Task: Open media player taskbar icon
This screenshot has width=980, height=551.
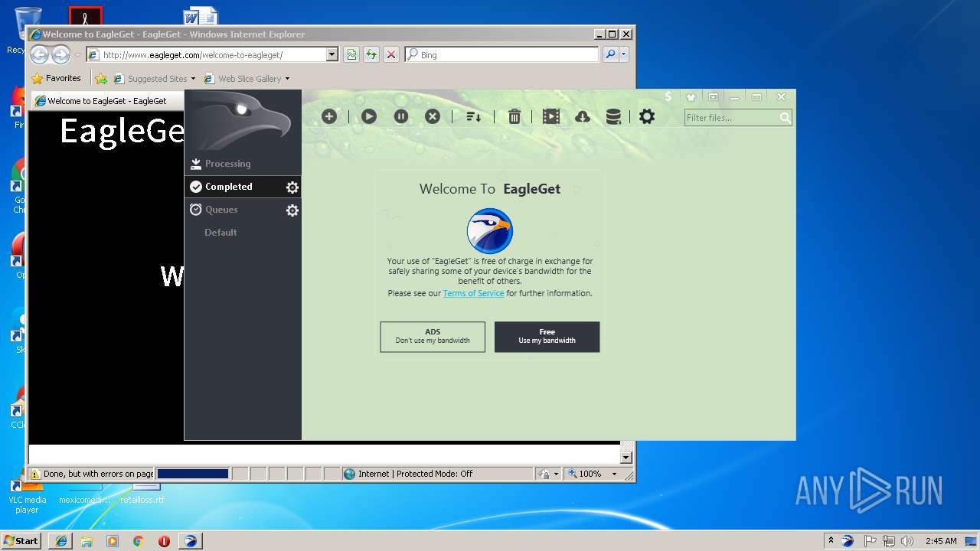Action: click(x=113, y=540)
